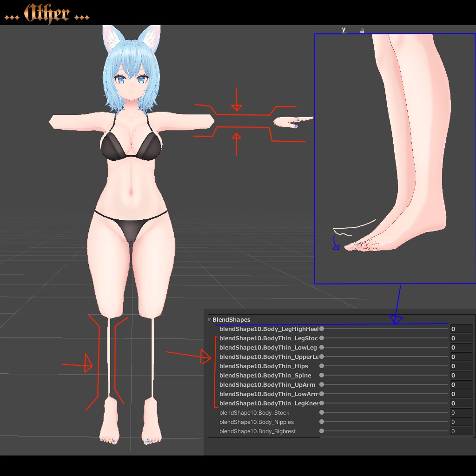Click the BodyThin_LegKnee slider handle
476x476 pixels.
tap(321, 403)
